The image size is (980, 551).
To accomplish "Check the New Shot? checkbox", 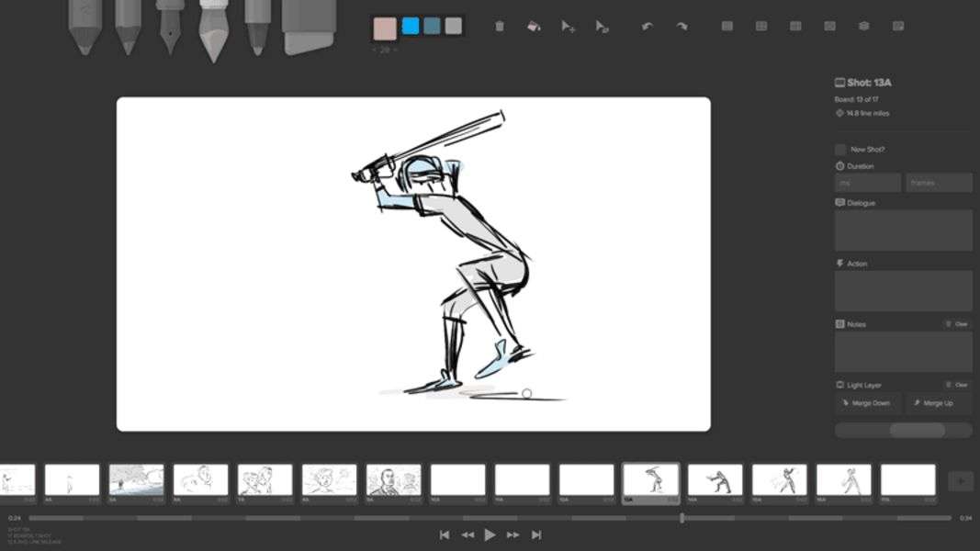I will click(840, 150).
